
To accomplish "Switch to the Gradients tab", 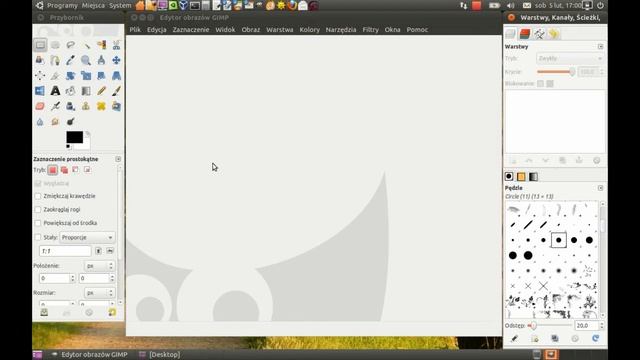I will tap(533, 176).
